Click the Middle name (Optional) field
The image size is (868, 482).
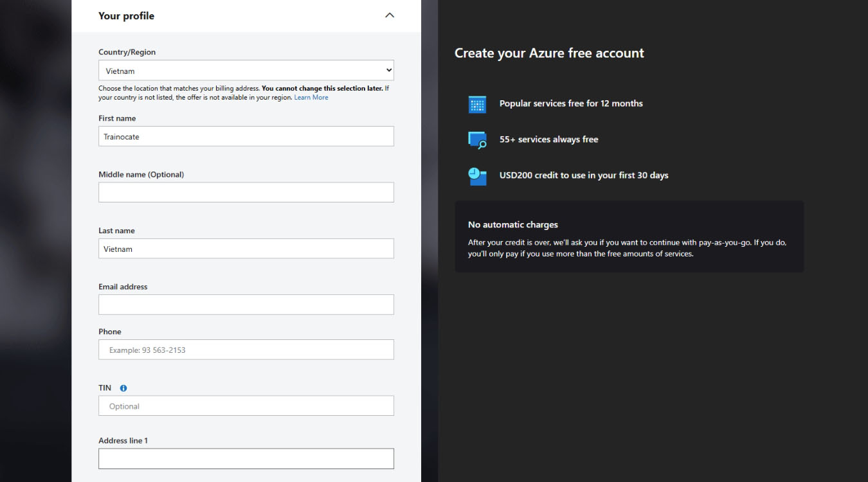(x=246, y=192)
